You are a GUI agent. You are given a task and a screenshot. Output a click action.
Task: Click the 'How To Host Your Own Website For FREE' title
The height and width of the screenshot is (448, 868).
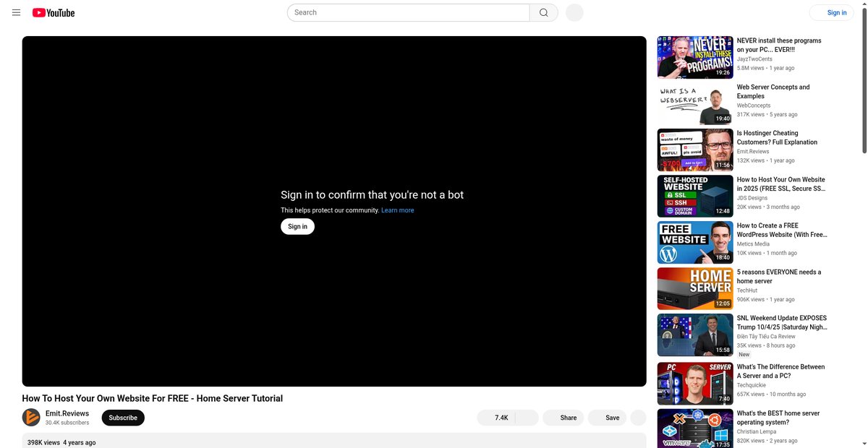click(x=153, y=398)
